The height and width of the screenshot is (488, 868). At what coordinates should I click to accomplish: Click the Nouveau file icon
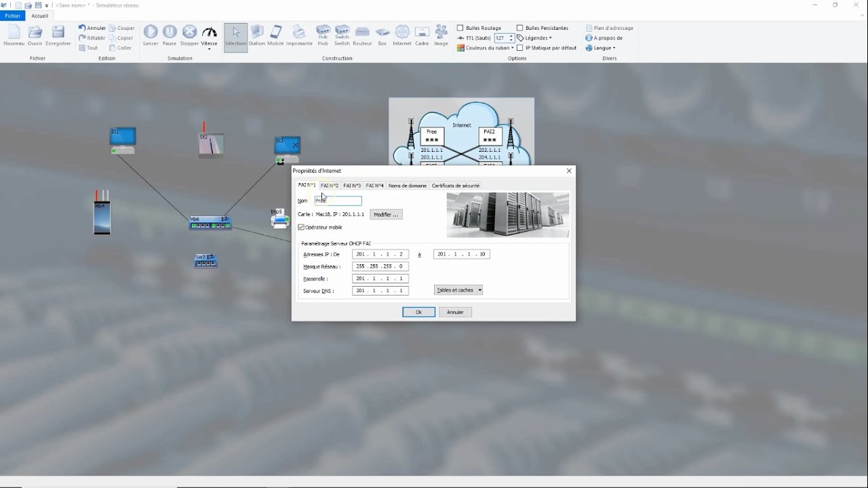(14, 36)
